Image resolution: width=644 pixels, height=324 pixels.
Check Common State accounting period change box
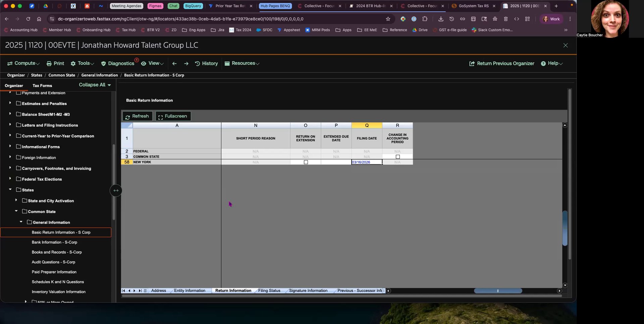click(x=397, y=157)
